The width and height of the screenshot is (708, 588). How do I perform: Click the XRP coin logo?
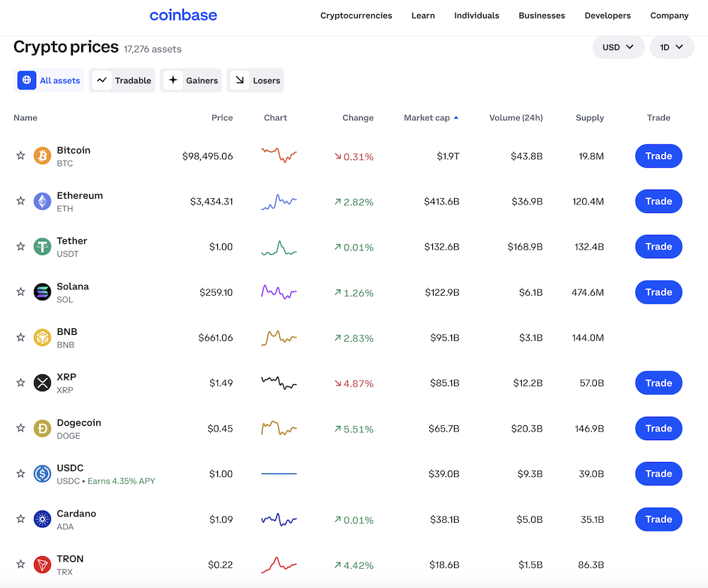click(x=42, y=383)
